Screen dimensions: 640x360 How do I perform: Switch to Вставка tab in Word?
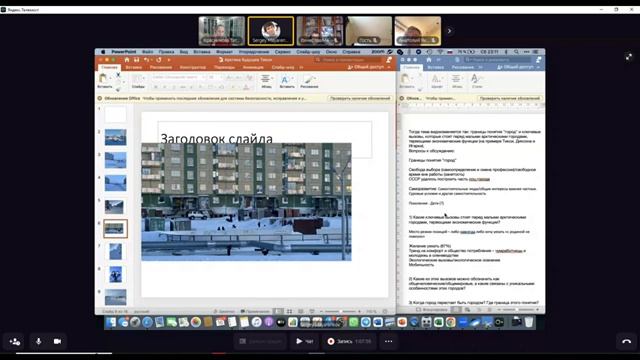click(436, 67)
